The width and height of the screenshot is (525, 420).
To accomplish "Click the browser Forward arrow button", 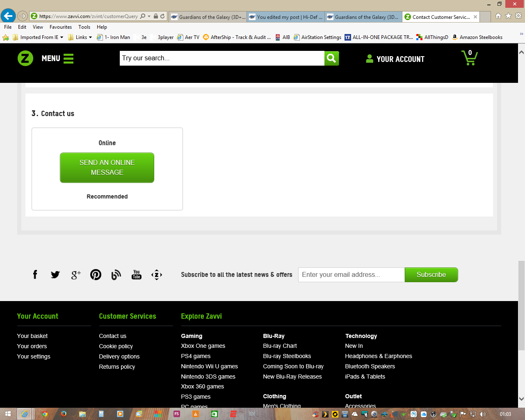I will (x=23, y=16).
